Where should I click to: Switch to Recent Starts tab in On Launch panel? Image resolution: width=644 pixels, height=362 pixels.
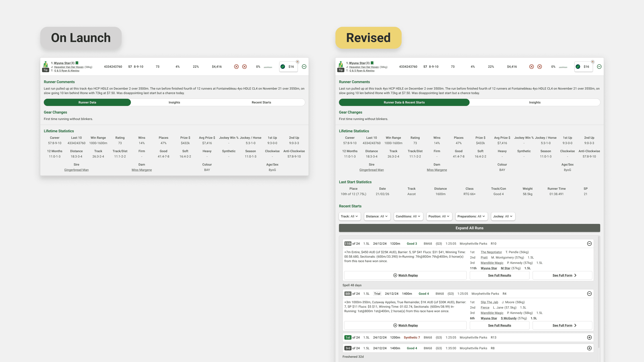261,102
